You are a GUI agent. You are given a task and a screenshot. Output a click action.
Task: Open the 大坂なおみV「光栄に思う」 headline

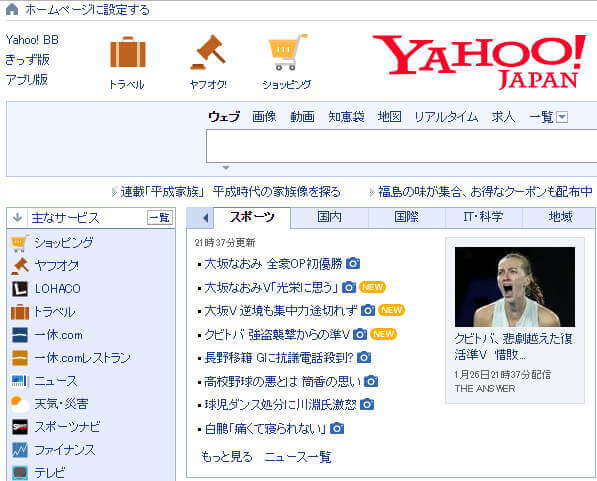coord(271,287)
